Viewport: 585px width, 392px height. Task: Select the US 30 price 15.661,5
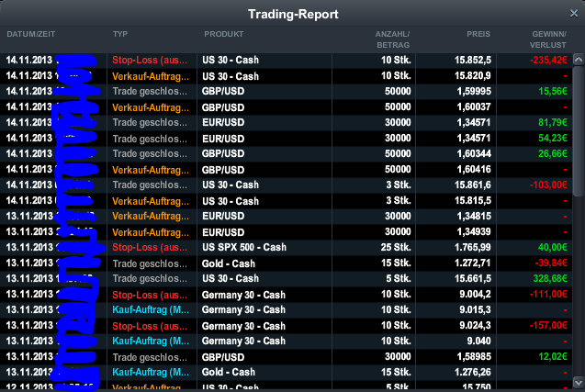(473, 278)
